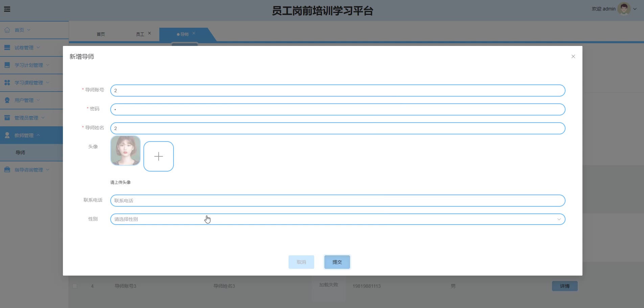Switch to the 首页 tab
Image resolution: width=644 pixels, height=308 pixels.
pos(100,34)
